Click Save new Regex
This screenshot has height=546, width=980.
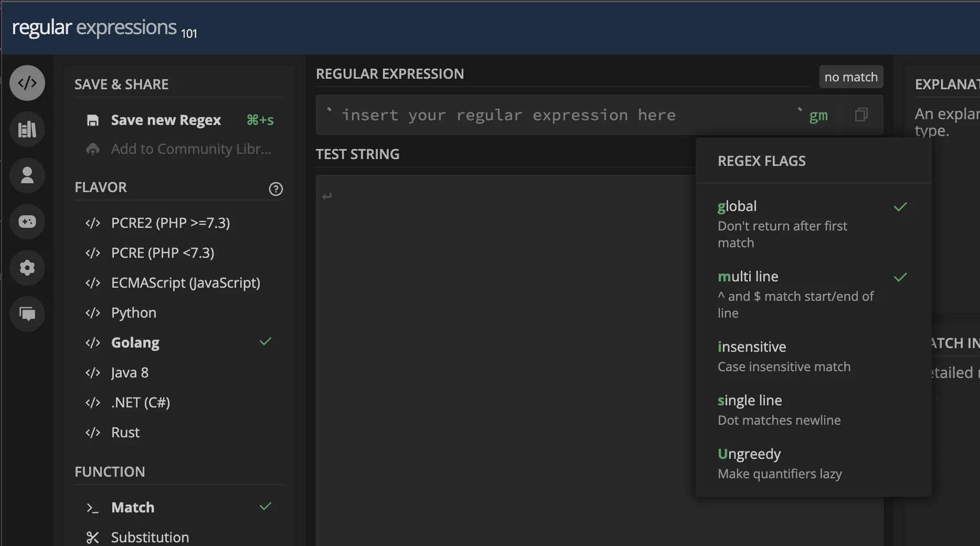[179, 120]
